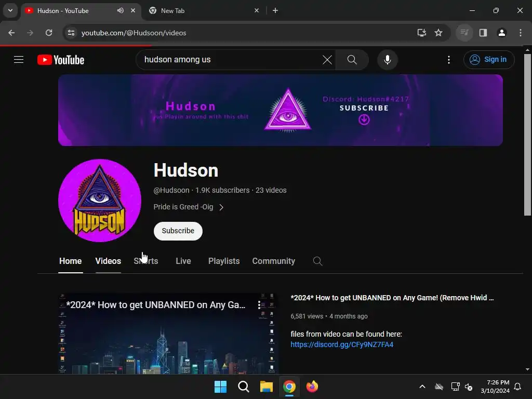Submit search with magnifier button
The width and height of the screenshot is (532, 399).
[x=352, y=60]
